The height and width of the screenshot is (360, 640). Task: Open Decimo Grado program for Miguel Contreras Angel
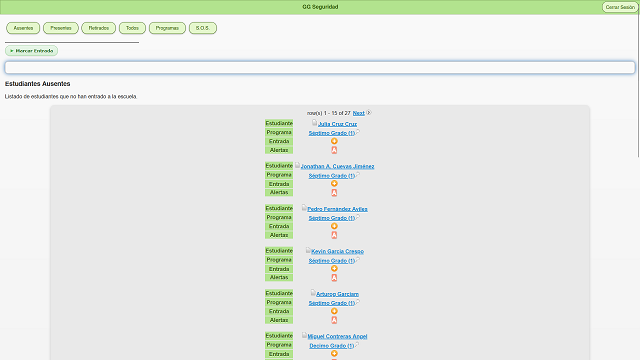332,346
